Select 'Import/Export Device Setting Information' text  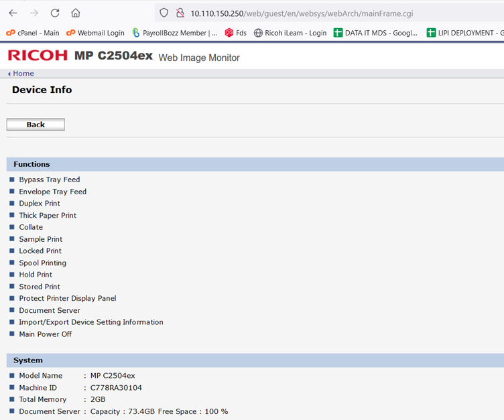pos(91,322)
